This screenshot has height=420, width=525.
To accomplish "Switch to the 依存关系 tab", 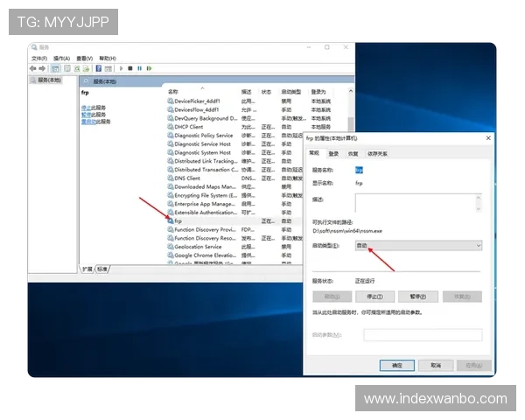I will tap(377, 152).
